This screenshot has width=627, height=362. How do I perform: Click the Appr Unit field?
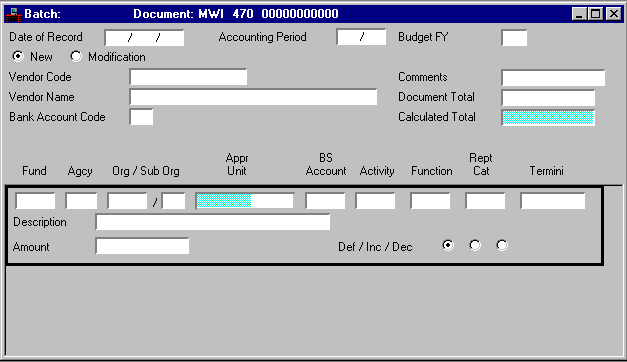pos(244,201)
